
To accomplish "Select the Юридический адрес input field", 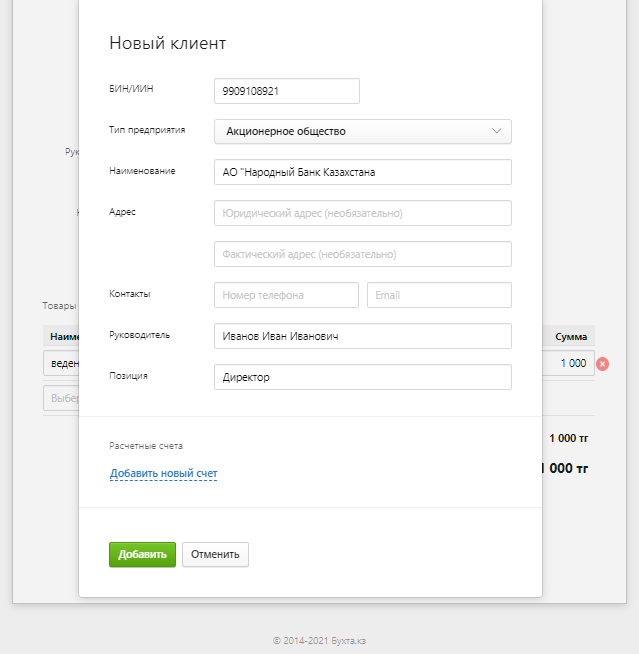I will [362, 213].
